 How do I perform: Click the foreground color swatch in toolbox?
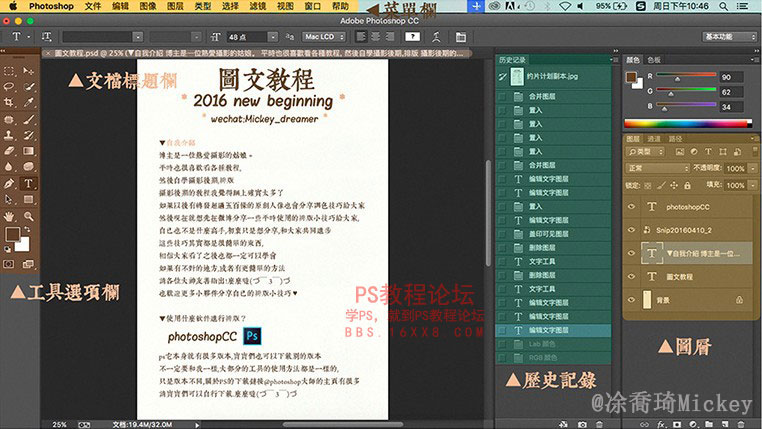click(12, 235)
